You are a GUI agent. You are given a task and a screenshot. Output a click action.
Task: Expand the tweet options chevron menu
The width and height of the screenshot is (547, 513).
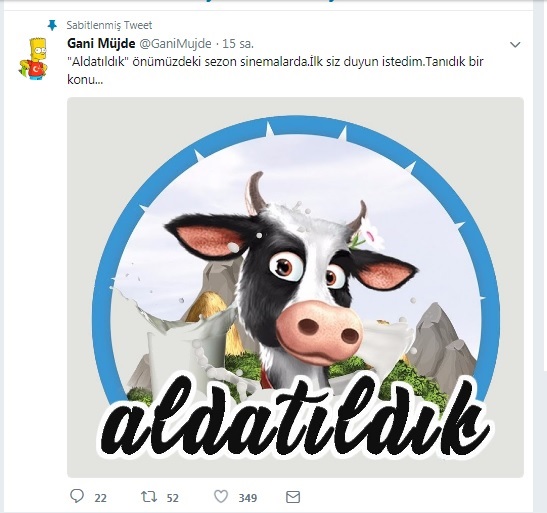[515, 45]
